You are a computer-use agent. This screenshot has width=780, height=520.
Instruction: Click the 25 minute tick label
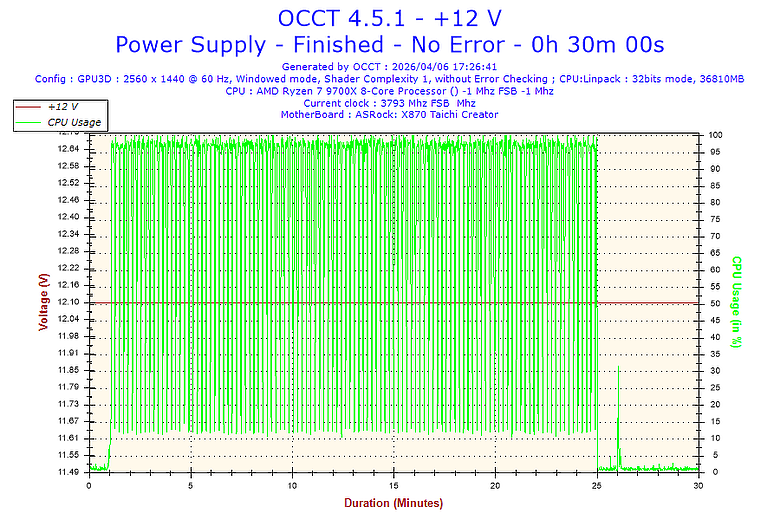(597, 486)
